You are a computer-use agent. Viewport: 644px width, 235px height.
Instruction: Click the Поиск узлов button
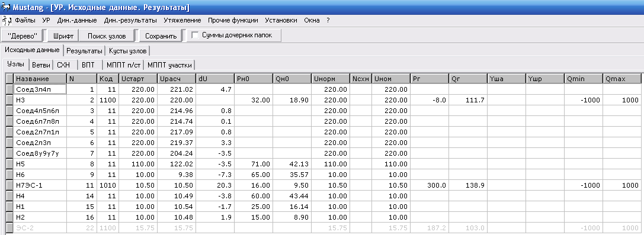click(x=107, y=36)
